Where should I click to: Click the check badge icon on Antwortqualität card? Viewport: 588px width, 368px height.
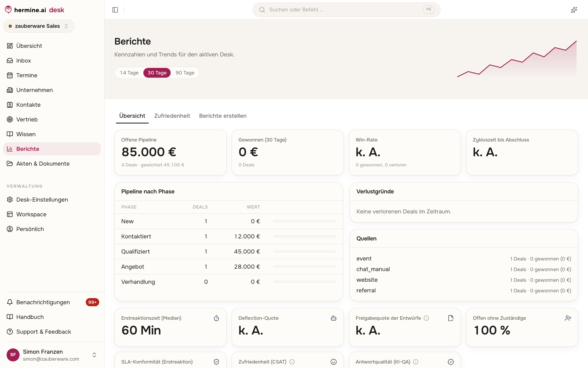coord(451,362)
